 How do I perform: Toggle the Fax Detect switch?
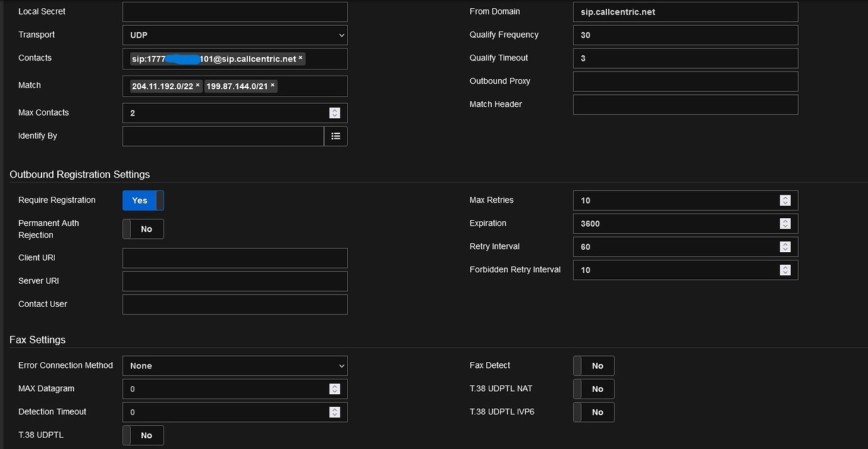[x=594, y=365]
